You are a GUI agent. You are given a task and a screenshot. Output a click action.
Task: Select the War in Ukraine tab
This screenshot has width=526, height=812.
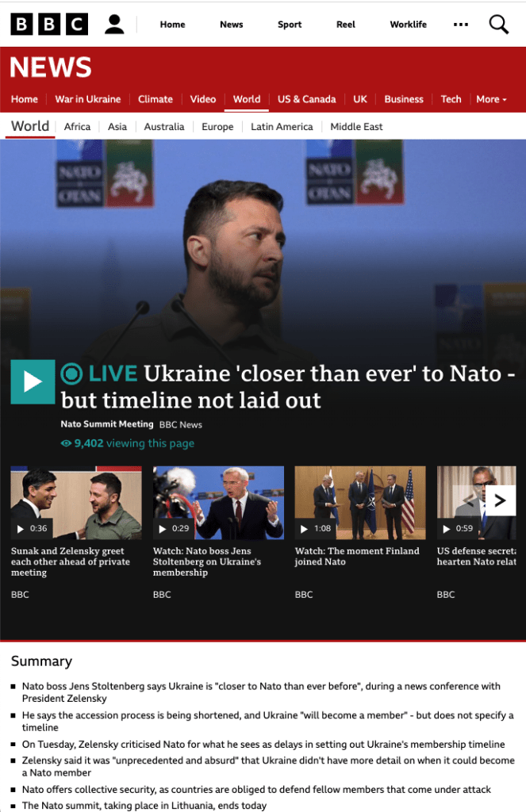pos(87,99)
